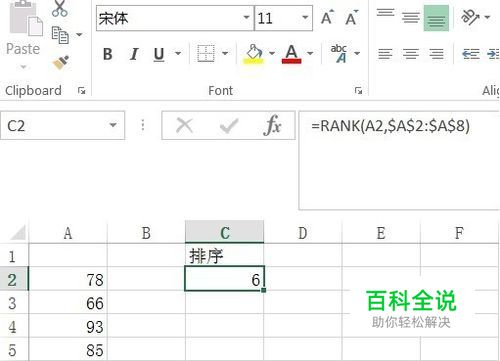This screenshot has width=500, height=361.
Task: Click the RANK formula in formula bar
Action: coord(390,126)
